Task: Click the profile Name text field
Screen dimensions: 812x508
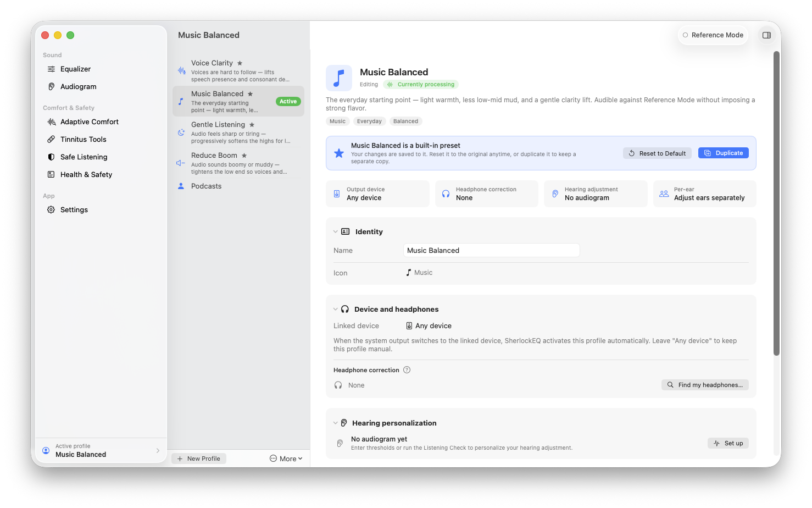Action: (491, 251)
